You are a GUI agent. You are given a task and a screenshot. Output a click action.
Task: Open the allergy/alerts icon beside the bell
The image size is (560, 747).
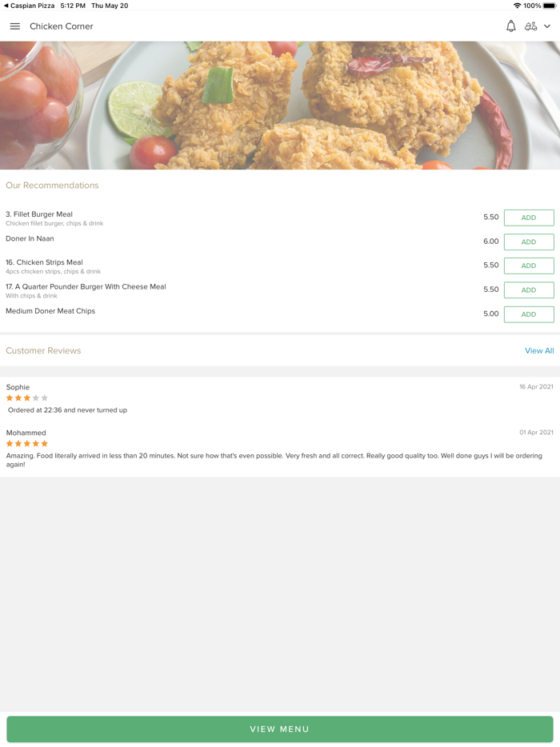coord(531,26)
